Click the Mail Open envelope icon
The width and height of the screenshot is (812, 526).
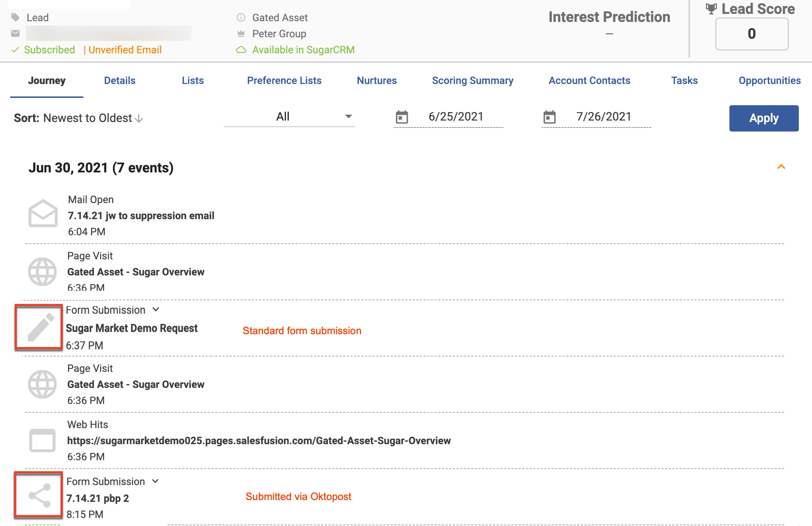click(x=43, y=213)
